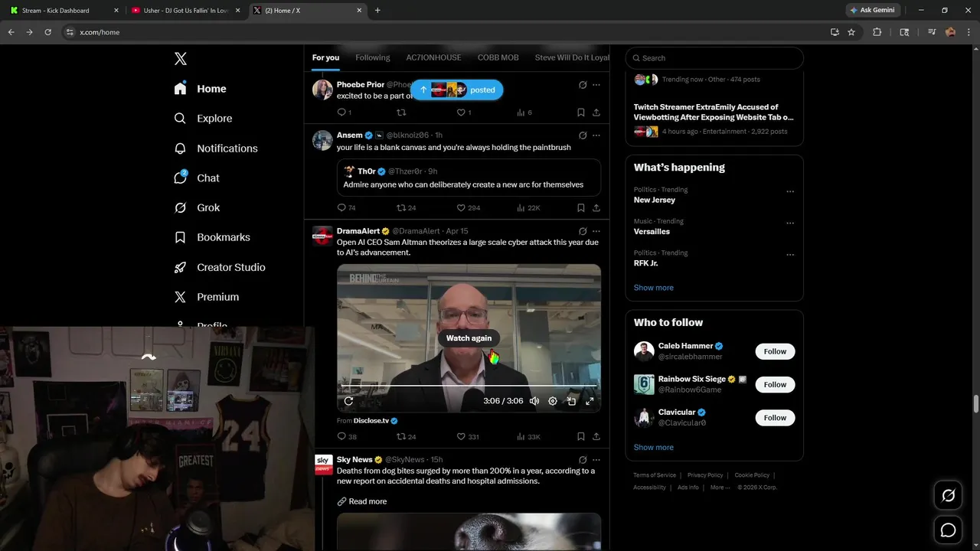The height and width of the screenshot is (551, 980).
Task: Open more options for New Jersey trend
Action: tap(790, 192)
